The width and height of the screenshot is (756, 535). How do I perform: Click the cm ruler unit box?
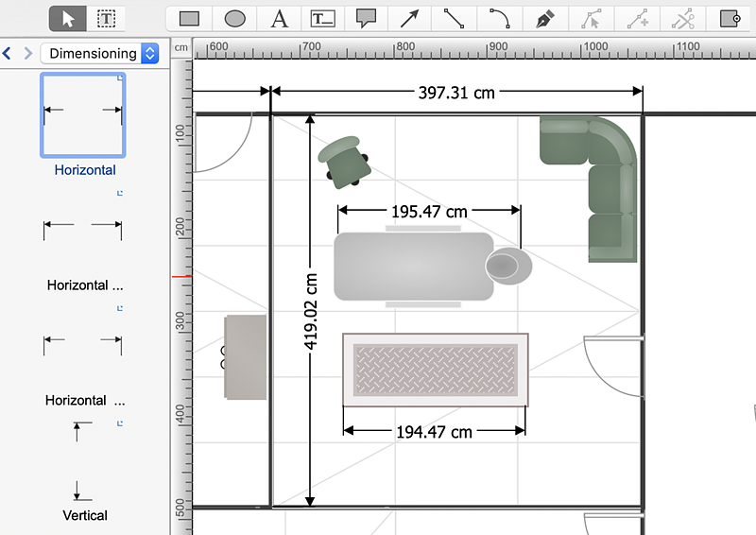tap(181, 47)
